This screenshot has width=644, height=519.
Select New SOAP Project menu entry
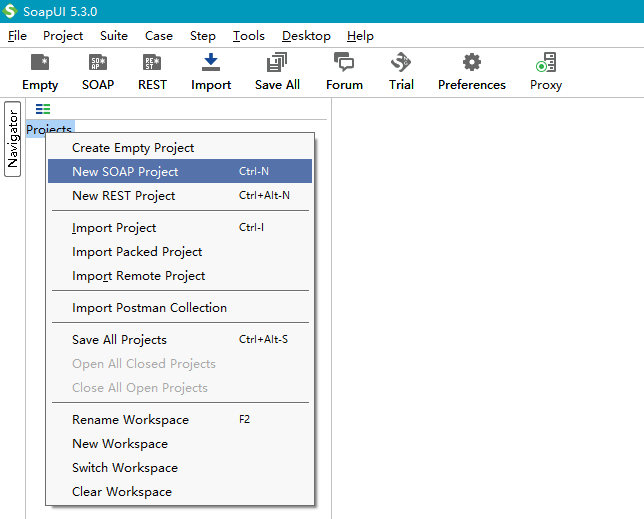pyautogui.click(x=180, y=171)
